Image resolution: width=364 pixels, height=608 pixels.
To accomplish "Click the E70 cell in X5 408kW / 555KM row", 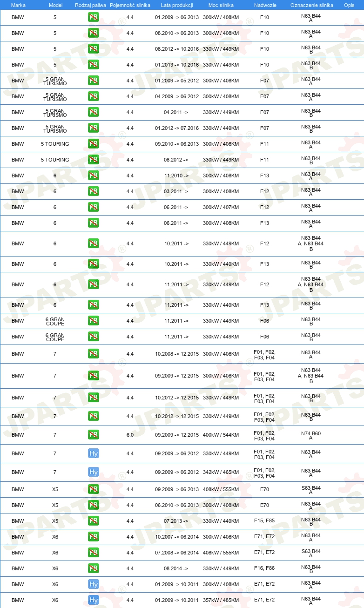I will pos(264,489).
